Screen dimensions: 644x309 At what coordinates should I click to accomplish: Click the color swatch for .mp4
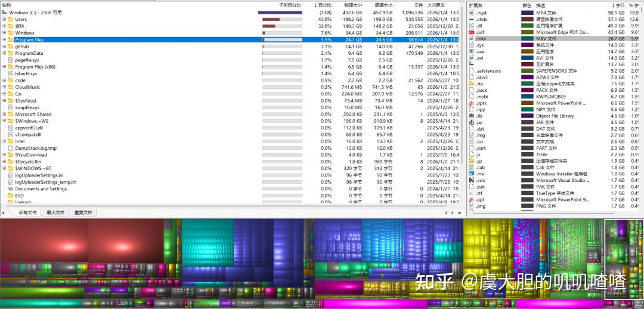527,13
